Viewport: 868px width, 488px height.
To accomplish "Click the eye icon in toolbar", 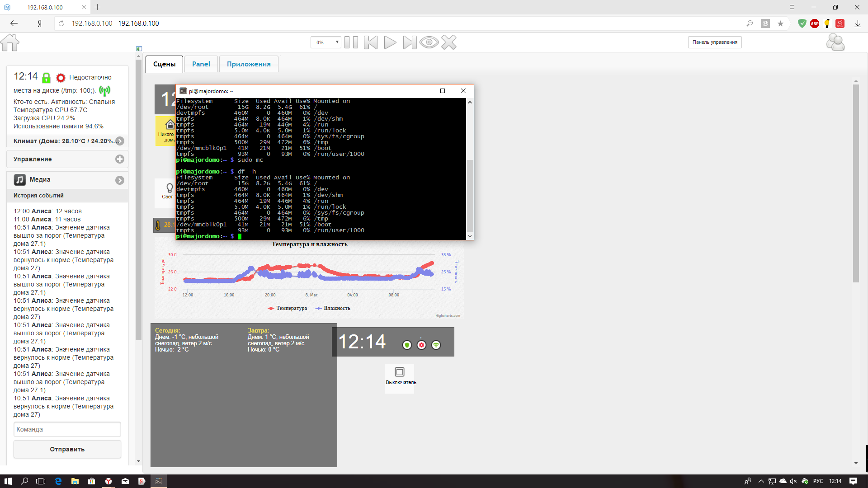I will (x=429, y=42).
